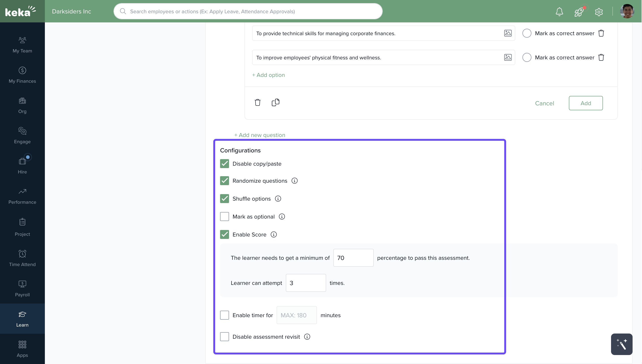Viewport: 642px width, 364px height.
Task: Add image to the physical fitness option
Action: (x=508, y=58)
